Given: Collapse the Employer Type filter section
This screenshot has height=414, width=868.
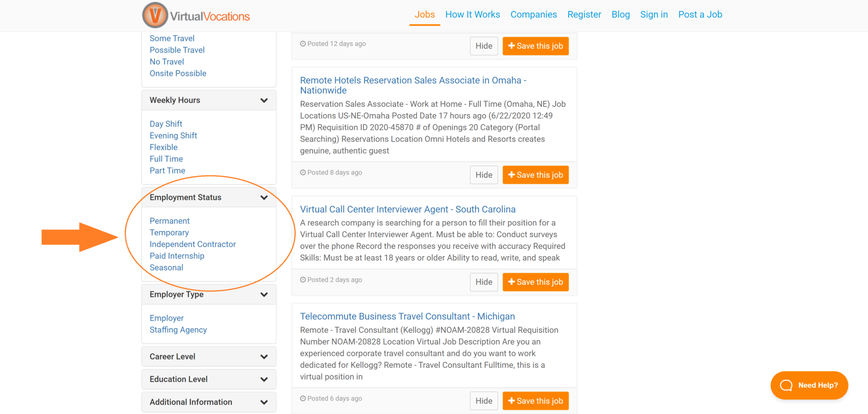Looking at the screenshot, I should [x=264, y=294].
